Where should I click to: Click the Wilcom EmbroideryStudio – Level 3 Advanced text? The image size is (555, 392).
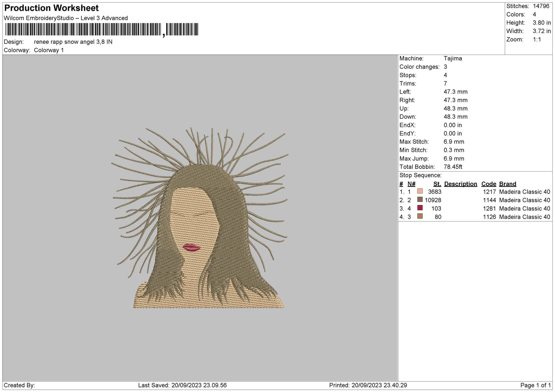pyautogui.click(x=66, y=18)
